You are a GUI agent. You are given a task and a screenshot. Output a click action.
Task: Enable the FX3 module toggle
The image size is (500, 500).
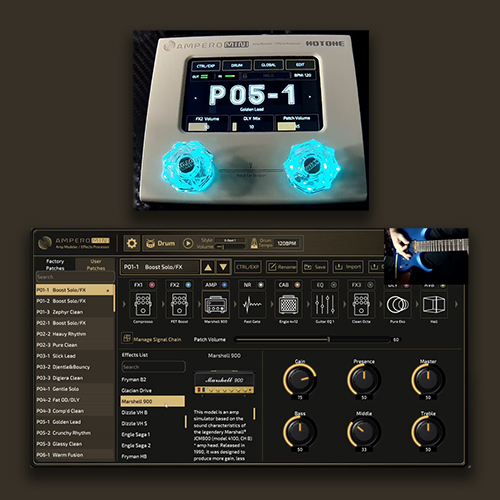coord(370,285)
